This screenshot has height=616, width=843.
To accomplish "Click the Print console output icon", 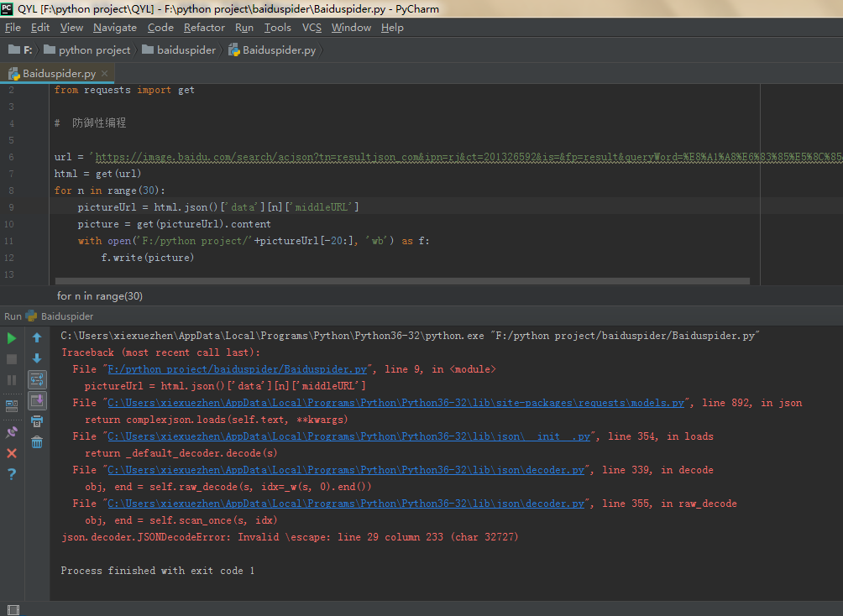I will pos(37,421).
